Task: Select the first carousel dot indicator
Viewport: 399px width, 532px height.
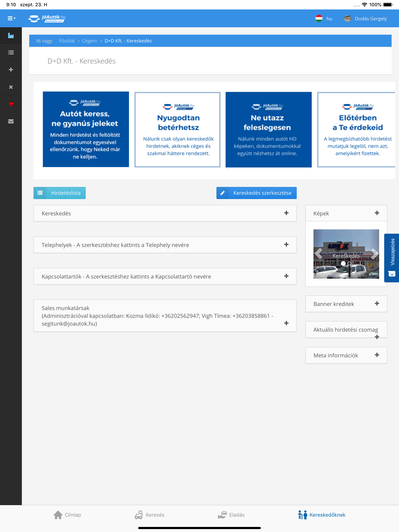Action: (343, 263)
